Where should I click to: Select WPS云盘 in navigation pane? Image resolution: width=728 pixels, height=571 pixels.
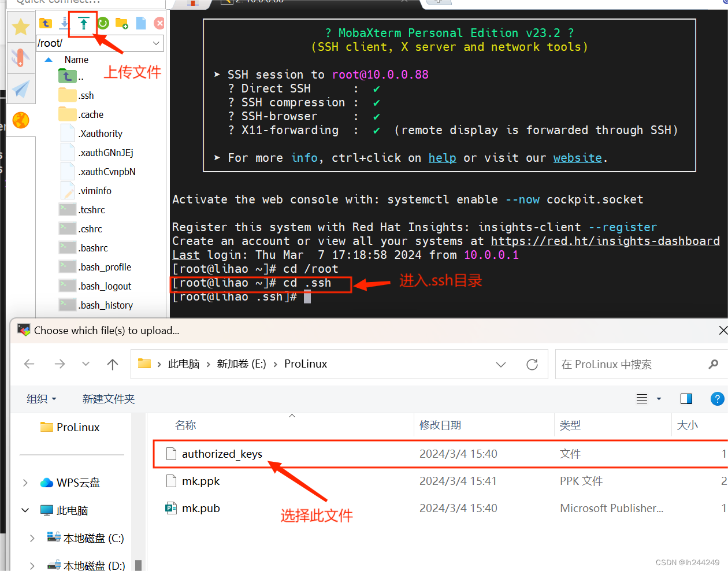pos(70,483)
